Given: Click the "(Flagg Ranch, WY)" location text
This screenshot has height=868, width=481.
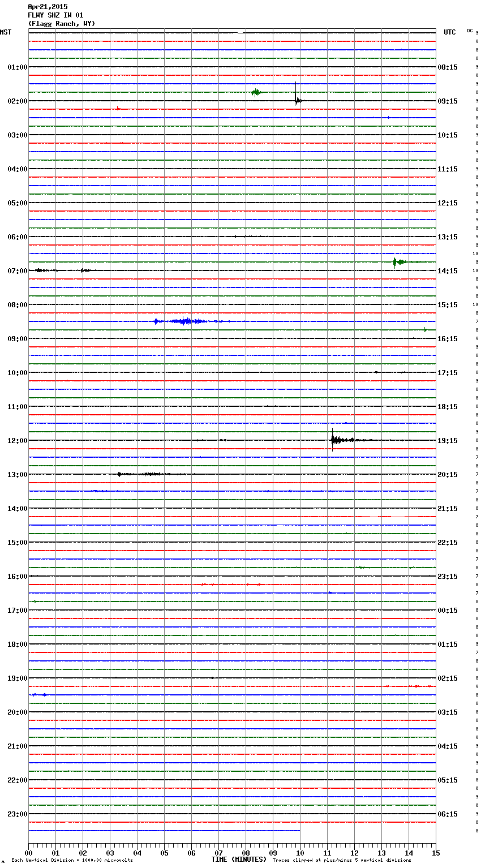Looking at the screenshot, I should click(x=62, y=24).
